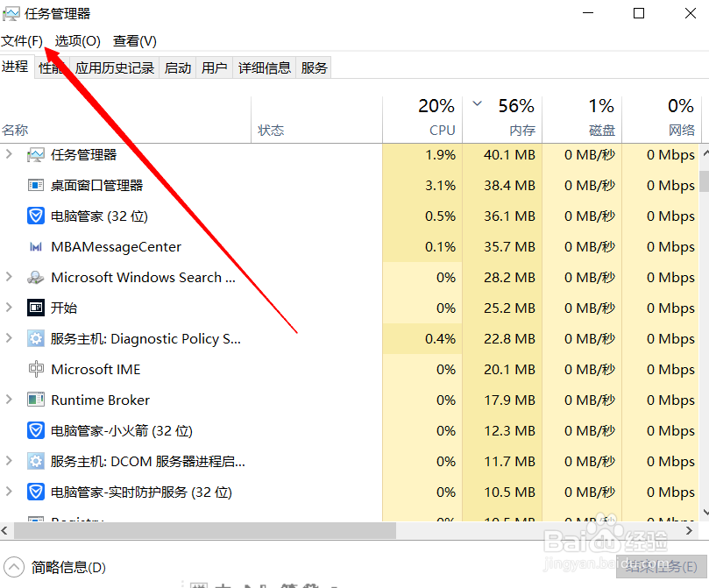Select the Microsoft IME process name
Image resolution: width=709 pixels, height=588 pixels.
[96, 369]
